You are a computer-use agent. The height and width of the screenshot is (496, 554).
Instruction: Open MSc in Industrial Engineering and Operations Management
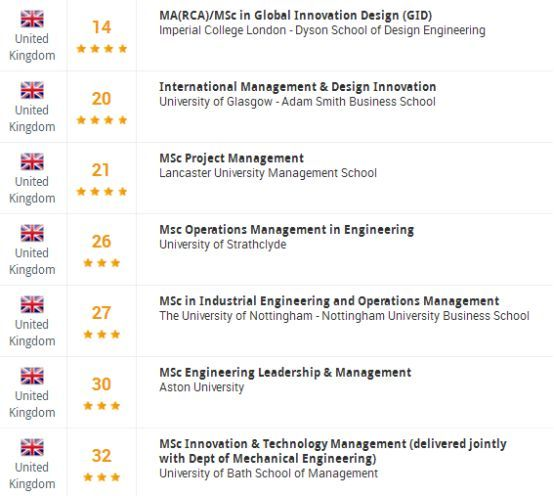point(329,301)
